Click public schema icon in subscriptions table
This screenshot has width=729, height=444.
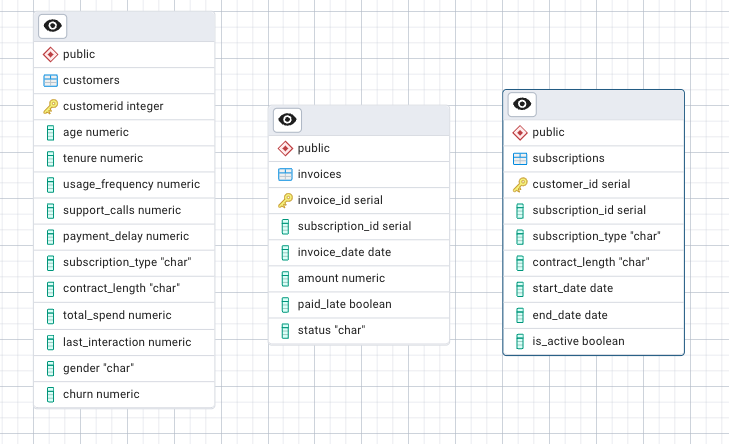520,132
